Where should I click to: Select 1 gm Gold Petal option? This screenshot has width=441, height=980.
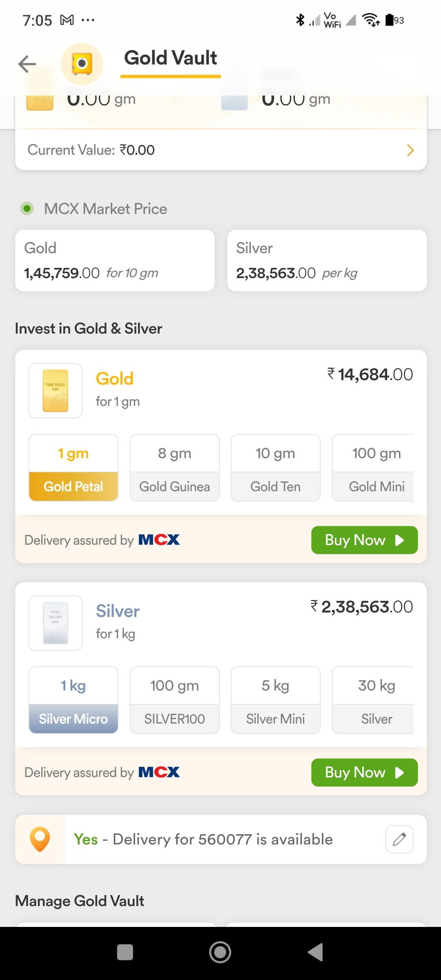(x=73, y=468)
